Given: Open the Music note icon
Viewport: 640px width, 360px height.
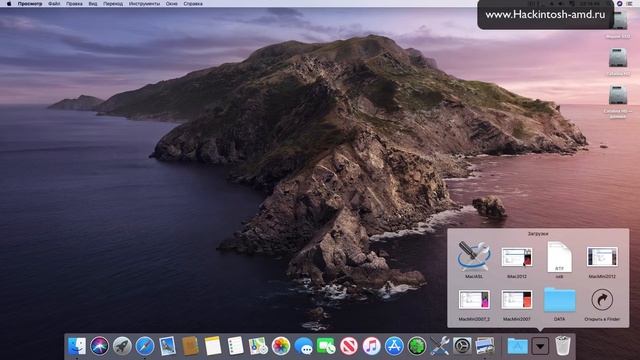Looking at the screenshot, I should (371, 346).
